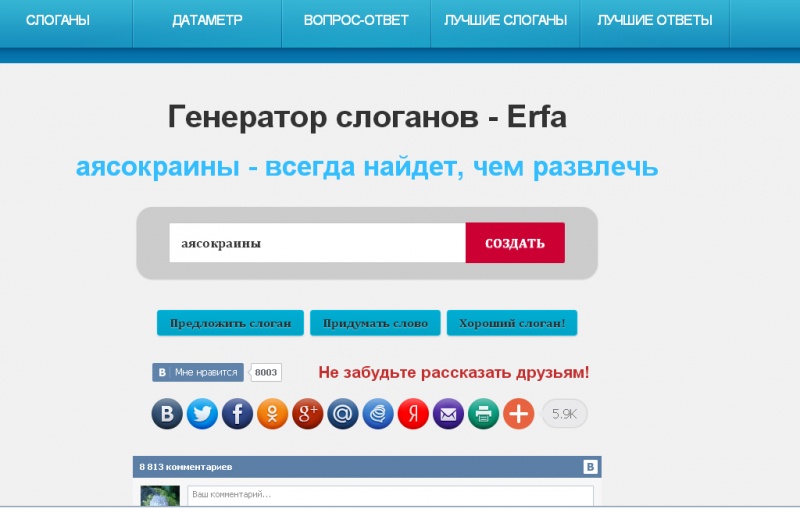Click the Facebook share icon
This screenshot has width=800, height=509.
pyautogui.click(x=237, y=414)
